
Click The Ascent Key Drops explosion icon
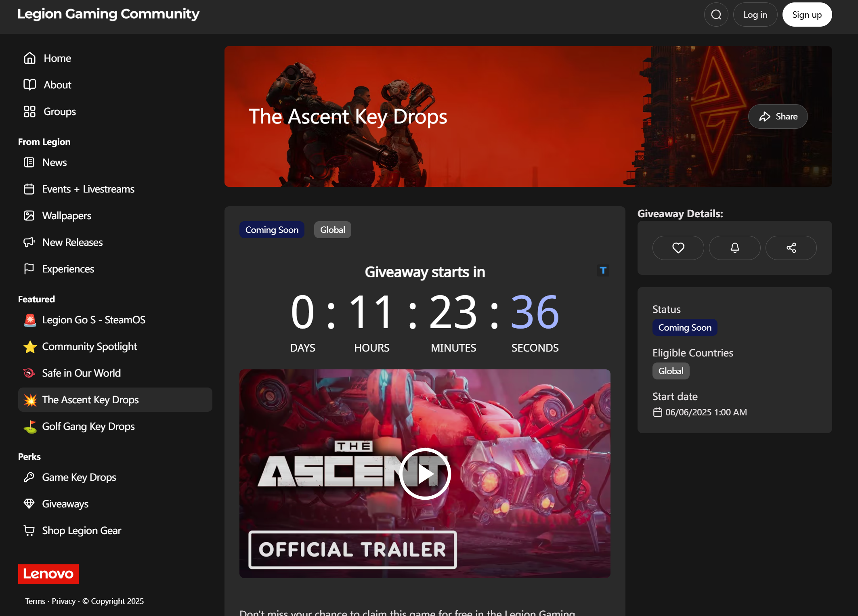[30, 400]
